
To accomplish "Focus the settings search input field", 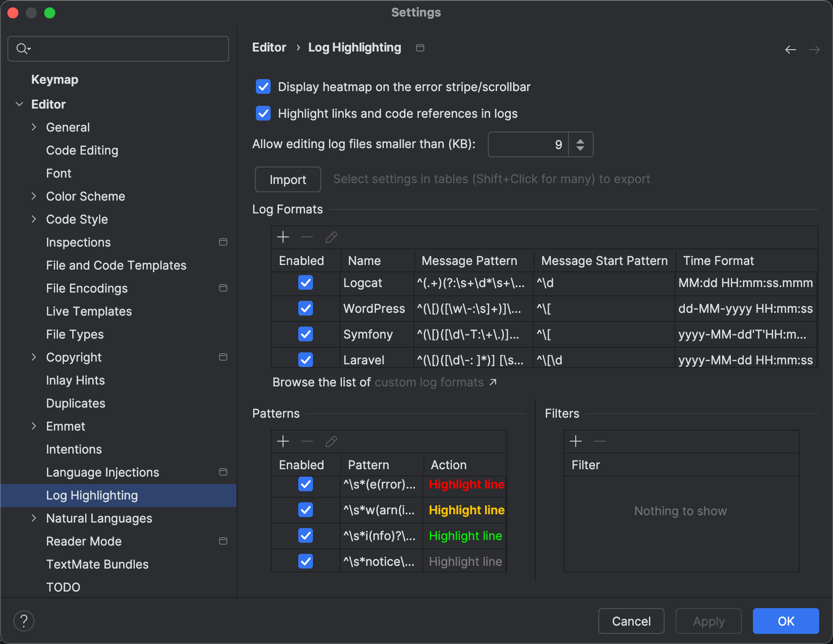I will tap(118, 49).
